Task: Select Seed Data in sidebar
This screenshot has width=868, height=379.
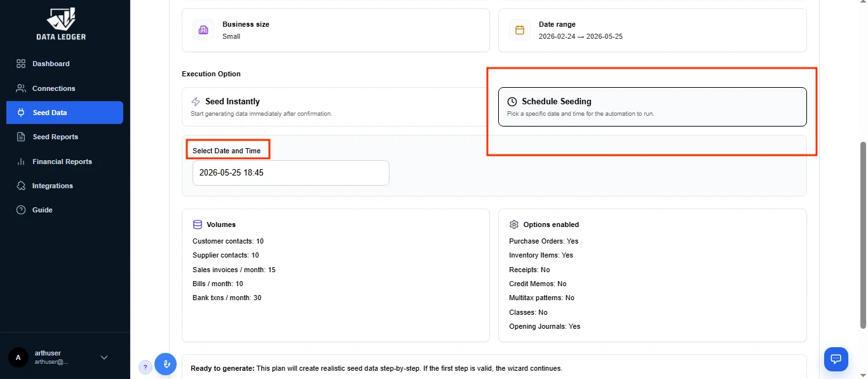Action: 65,113
